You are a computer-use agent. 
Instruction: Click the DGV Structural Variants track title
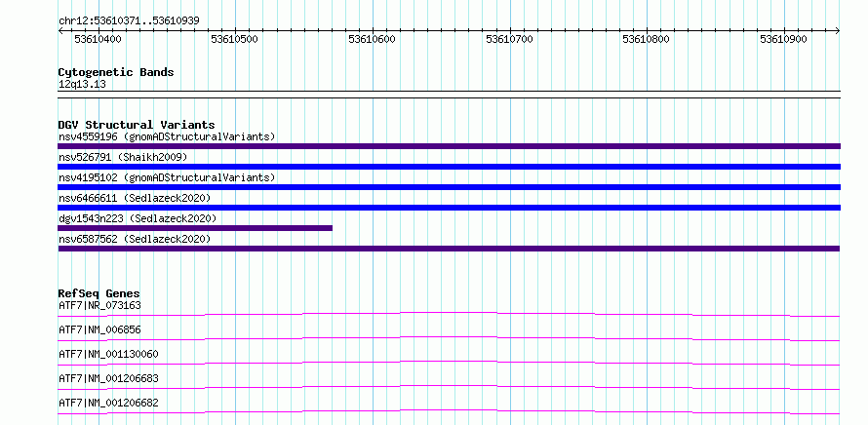pos(137,125)
